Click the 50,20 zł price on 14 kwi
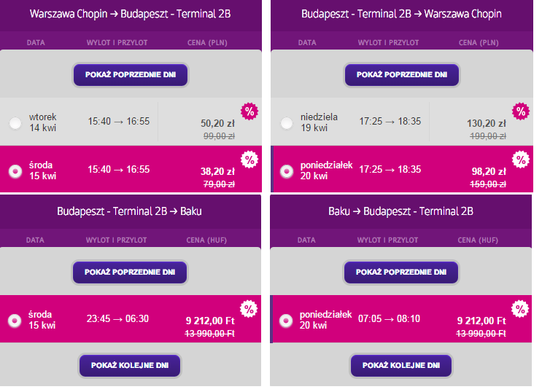Viewport: 542px width, 392px height. [217, 123]
